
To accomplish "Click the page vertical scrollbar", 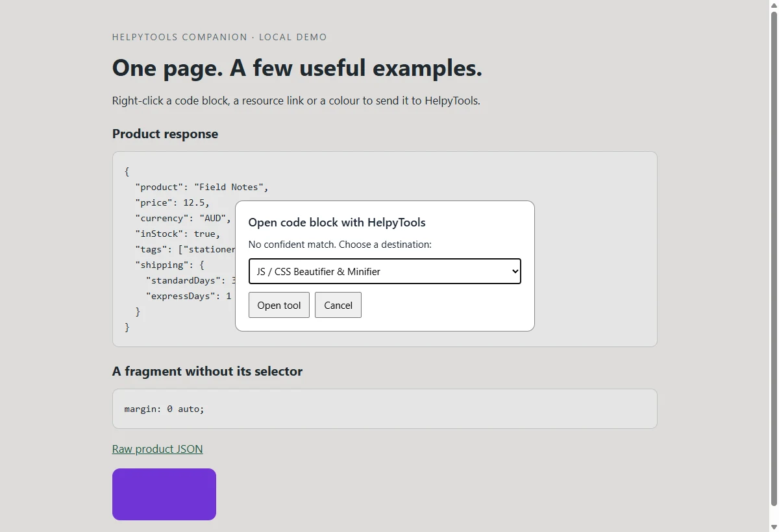I will [773, 260].
